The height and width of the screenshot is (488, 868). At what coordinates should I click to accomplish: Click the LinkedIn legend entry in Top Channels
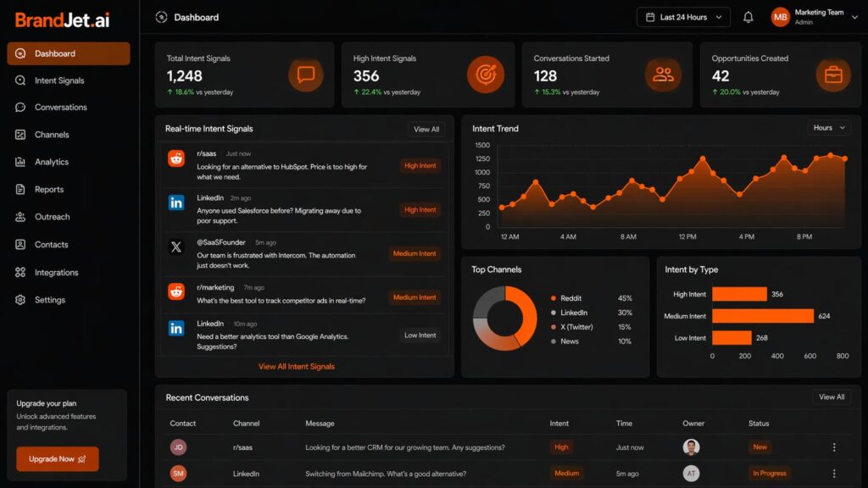pos(591,313)
